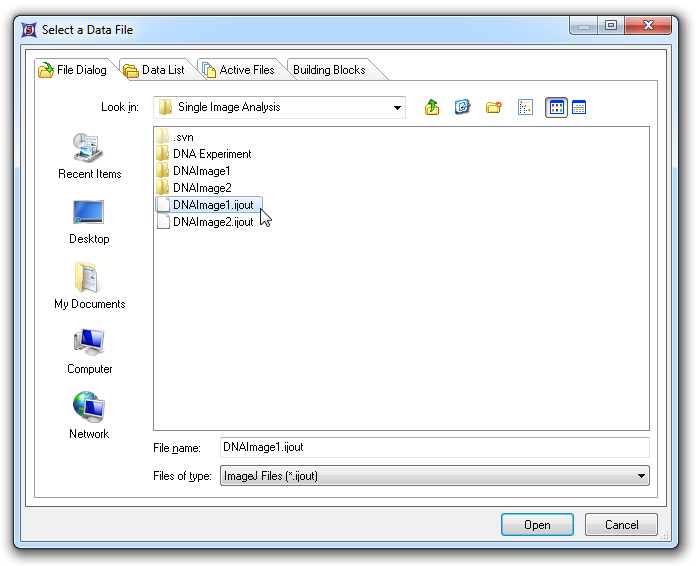Click the folder tree view icon
Viewport: 697px width, 566px height.
[525, 107]
